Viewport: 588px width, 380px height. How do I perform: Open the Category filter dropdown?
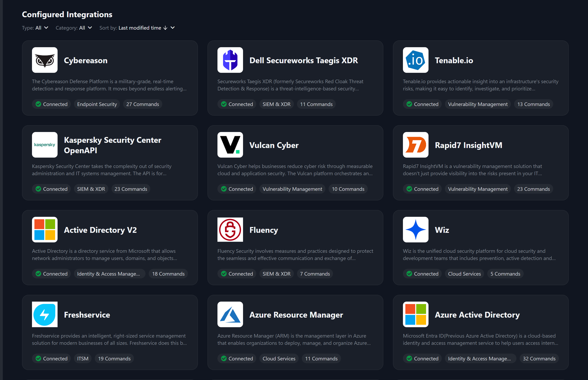[74, 28]
